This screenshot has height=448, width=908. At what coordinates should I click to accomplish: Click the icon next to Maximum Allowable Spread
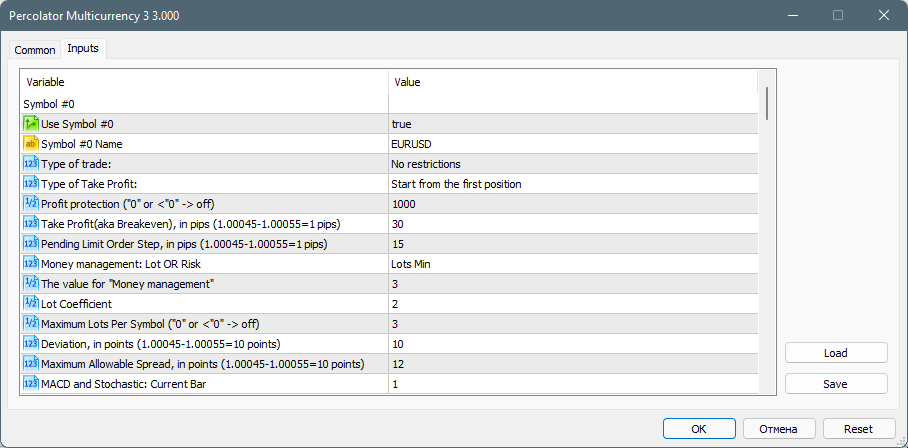tap(31, 364)
